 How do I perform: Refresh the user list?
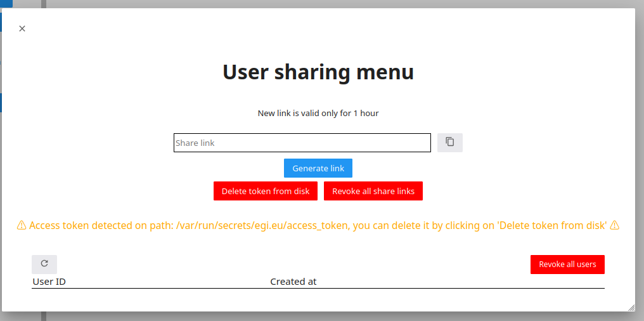pos(44,265)
